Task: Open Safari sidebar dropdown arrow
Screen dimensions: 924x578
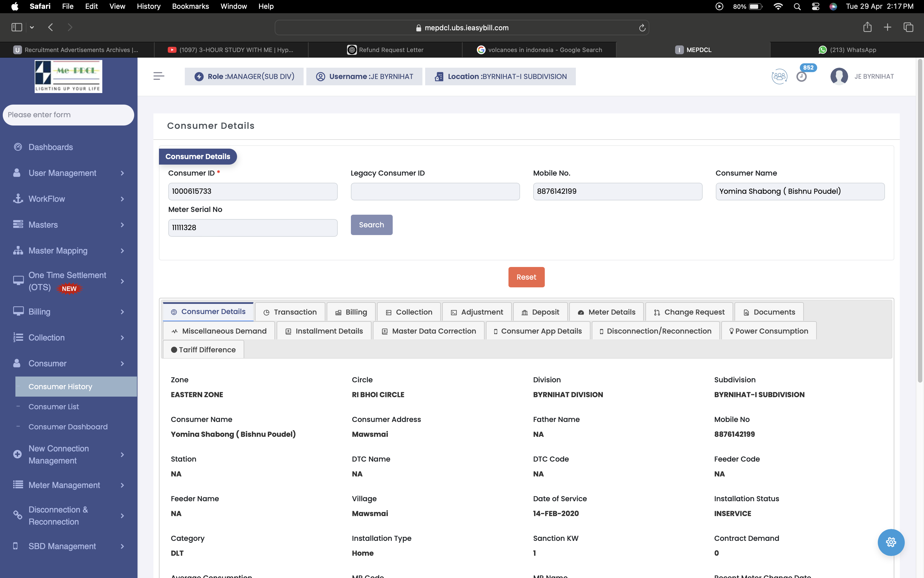Action: coord(32,27)
